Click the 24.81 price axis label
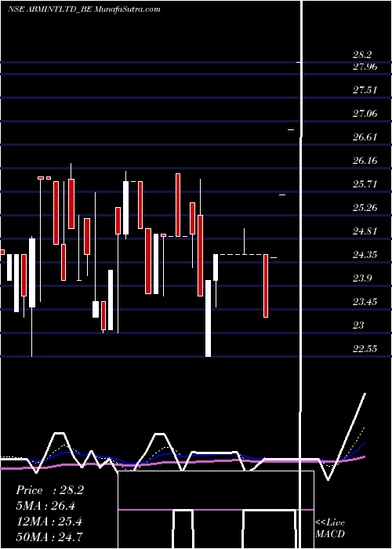This screenshot has width=392, height=549. pos(365,231)
